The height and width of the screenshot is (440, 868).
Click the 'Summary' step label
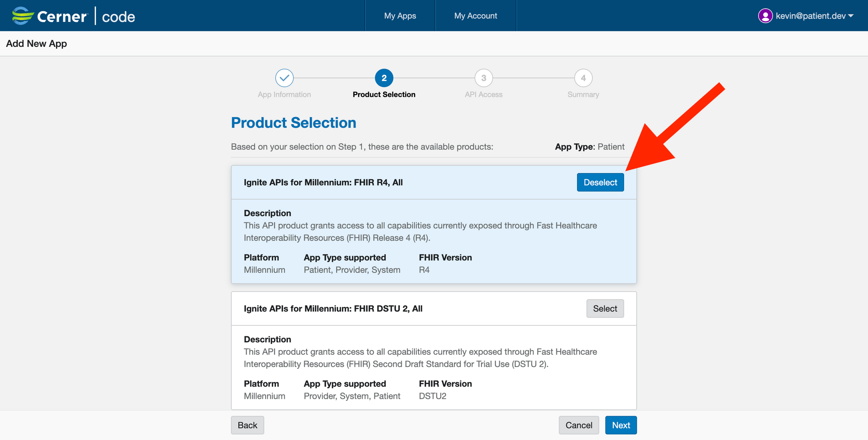tap(583, 94)
